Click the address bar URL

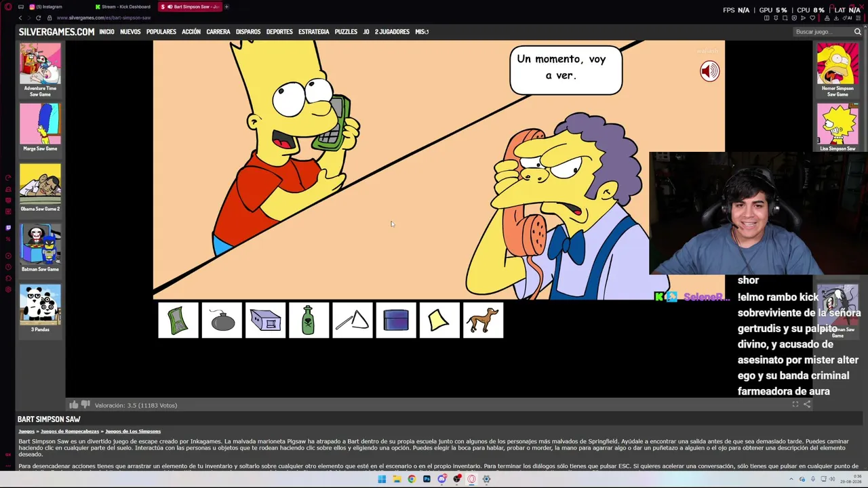pos(104,18)
